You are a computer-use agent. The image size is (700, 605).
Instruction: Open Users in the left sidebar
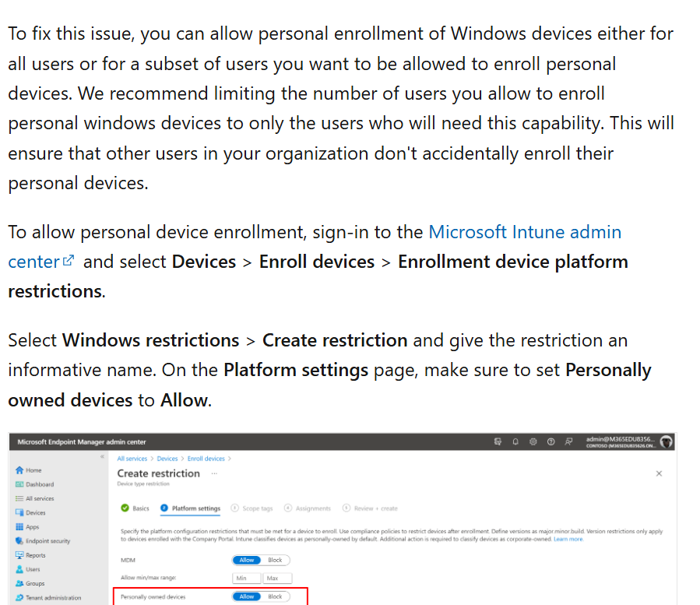coord(28,569)
